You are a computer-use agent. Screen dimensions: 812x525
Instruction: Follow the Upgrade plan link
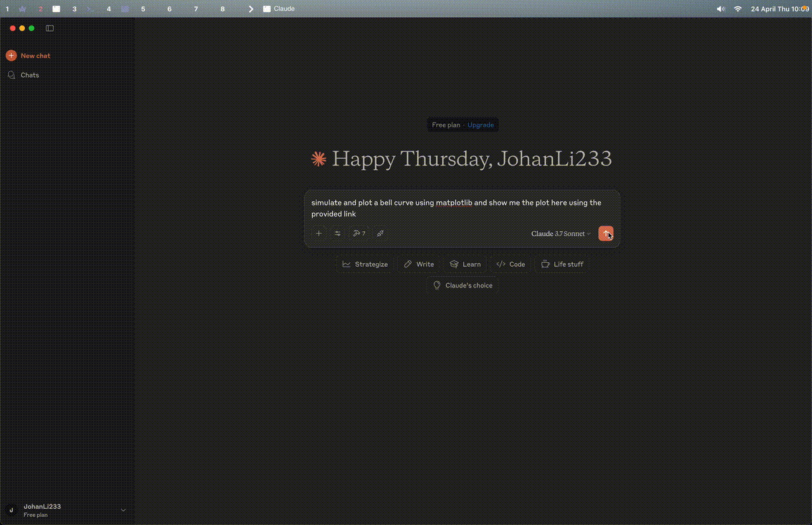(x=480, y=125)
